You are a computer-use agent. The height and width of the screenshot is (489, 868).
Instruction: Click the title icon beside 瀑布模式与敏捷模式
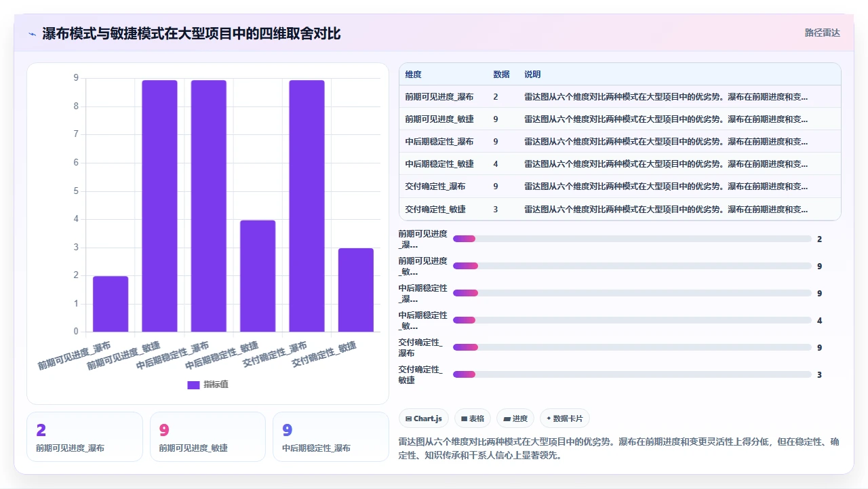(x=32, y=33)
